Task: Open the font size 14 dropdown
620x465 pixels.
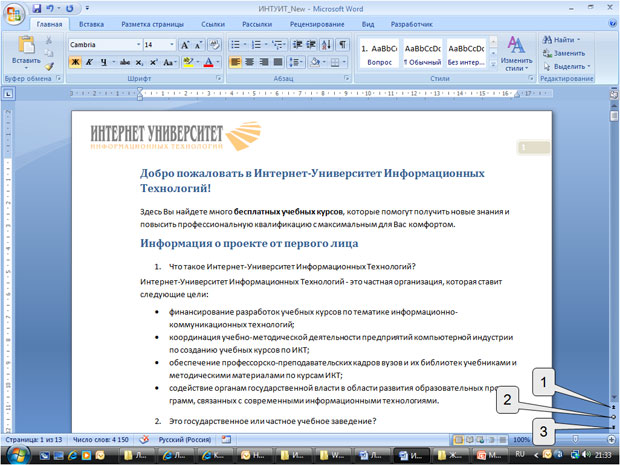Action: (x=172, y=45)
